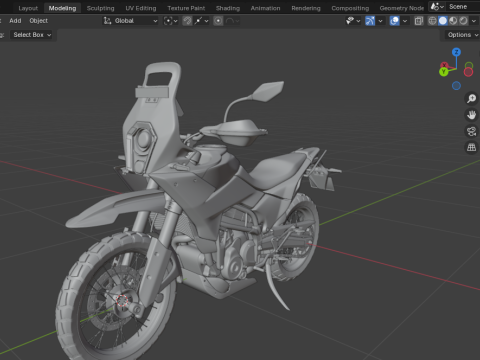
Task: Switch to the Geometry Nodes workspace tab
Action: (x=401, y=8)
